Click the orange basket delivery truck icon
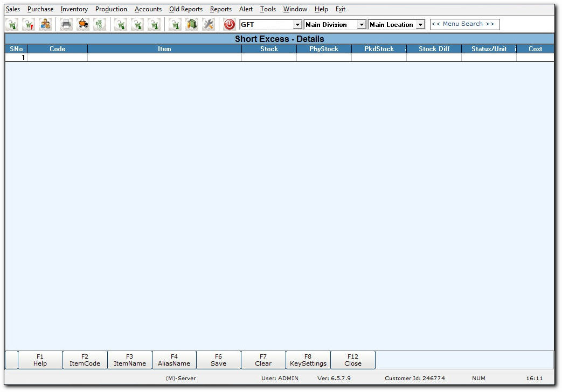This screenshot has width=562, height=392. 83,24
